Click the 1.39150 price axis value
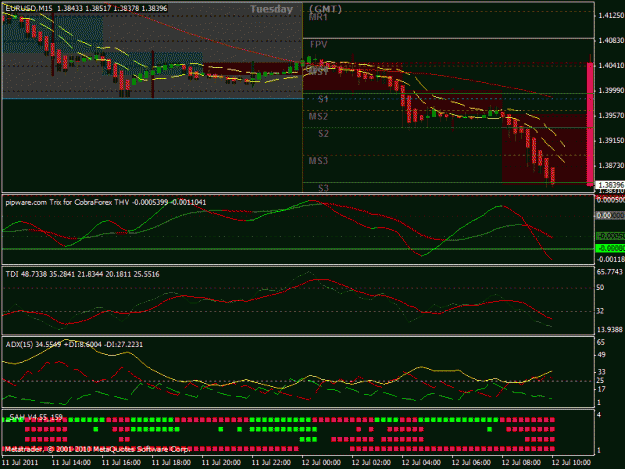The image size is (625, 469). point(611,141)
